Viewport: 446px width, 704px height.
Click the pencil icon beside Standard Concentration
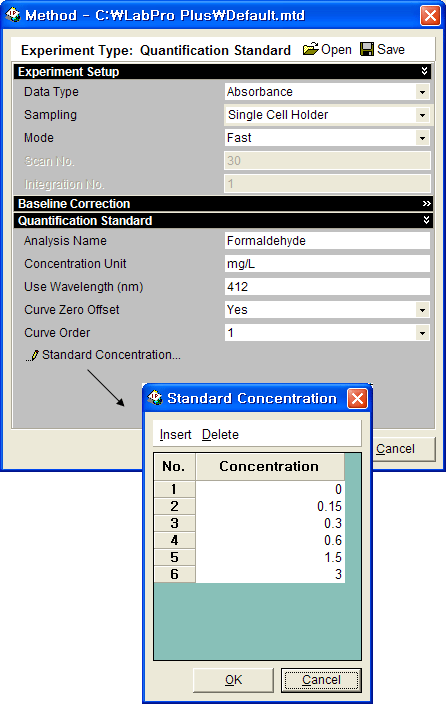(33, 356)
